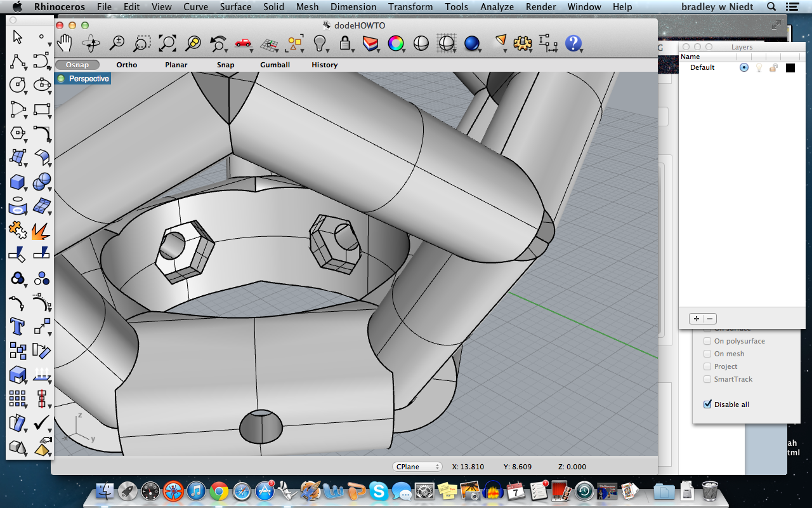Viewport: 812px width, 508px height.
Task: Select the Box solid tool
Action: click(18, 182)
